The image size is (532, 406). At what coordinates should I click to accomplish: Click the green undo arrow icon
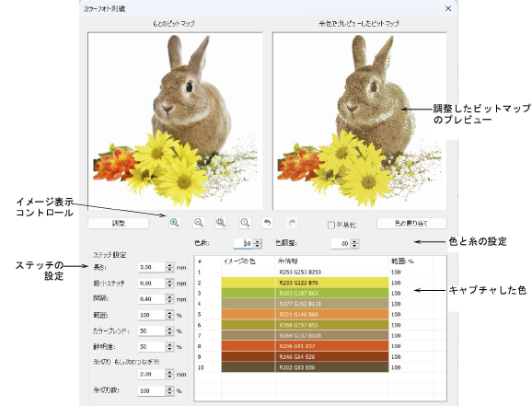(267, 223)
